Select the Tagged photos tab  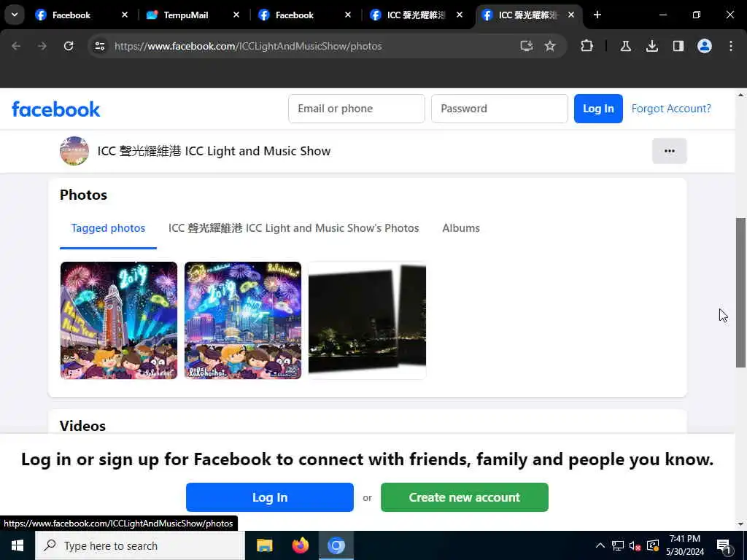108,228
